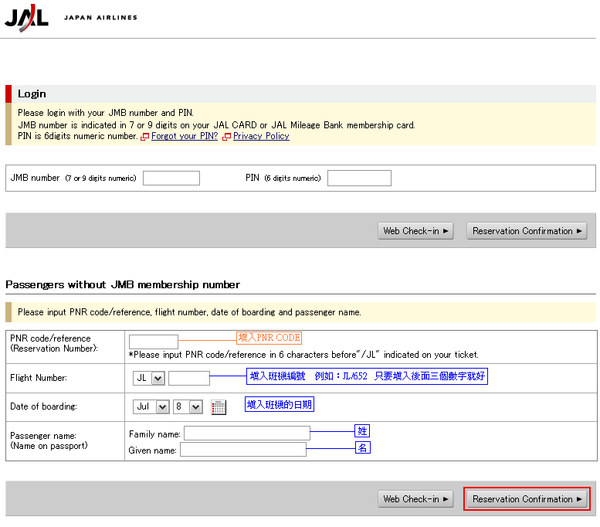
Task: Click Web Check-in button in Login section
Action: 416,231
